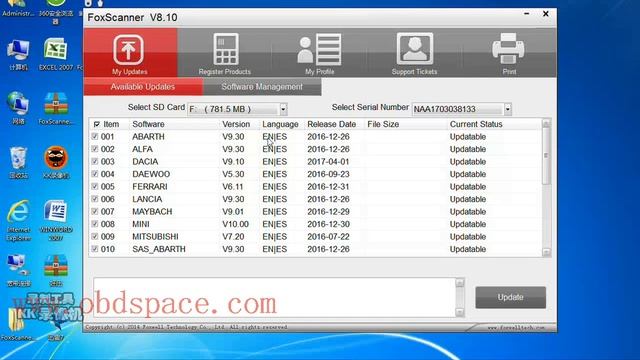Viewport: 640px width, 360px height.
Task: Select the FoxScanner archive icon beside the network icon
Action: tap(56, 109)
